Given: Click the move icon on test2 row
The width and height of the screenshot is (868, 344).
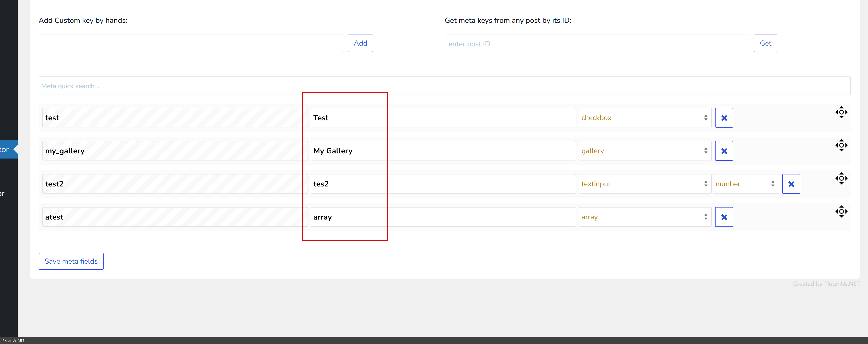Looking at the screenshot, I should 841,178.
